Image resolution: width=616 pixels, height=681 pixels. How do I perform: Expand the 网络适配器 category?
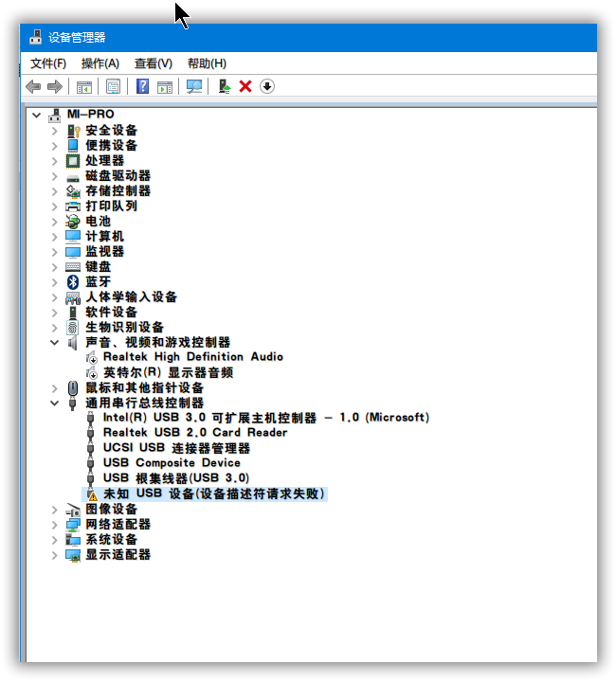(55, 524)
